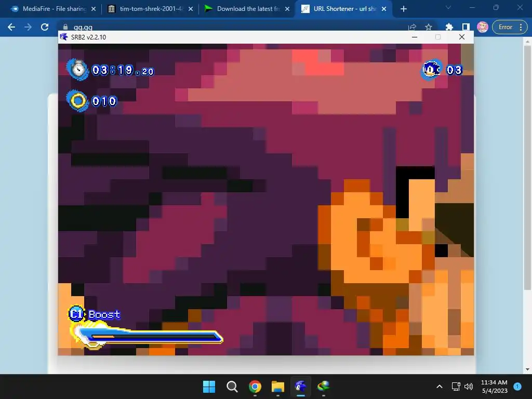Image resolution: width=532 pixels, height=399 pixels.
Task: Open a new browser tab
Action: point(403,9)
